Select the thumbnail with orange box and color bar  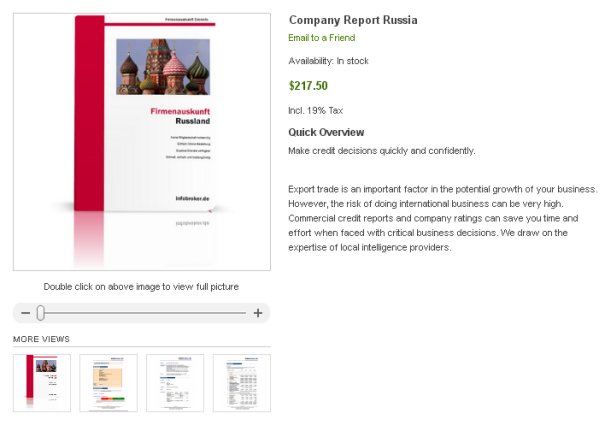point(108,382)
